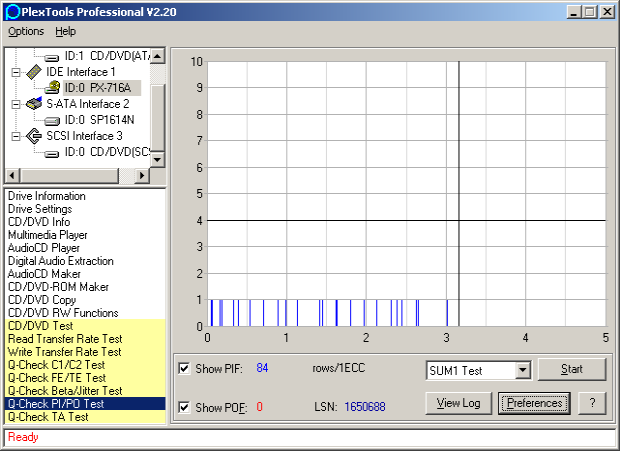Open Drive Information function
Image resolution: width=620 pixels, height=451 pixels.
tap(47, 196)
